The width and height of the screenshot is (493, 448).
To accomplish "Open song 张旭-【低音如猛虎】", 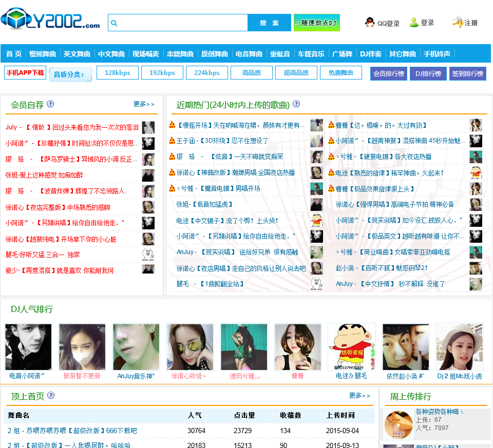I will 204,205.
